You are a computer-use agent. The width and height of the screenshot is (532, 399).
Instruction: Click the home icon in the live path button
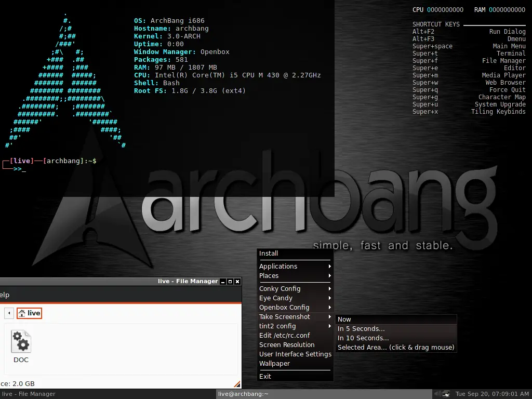(22, 313)
